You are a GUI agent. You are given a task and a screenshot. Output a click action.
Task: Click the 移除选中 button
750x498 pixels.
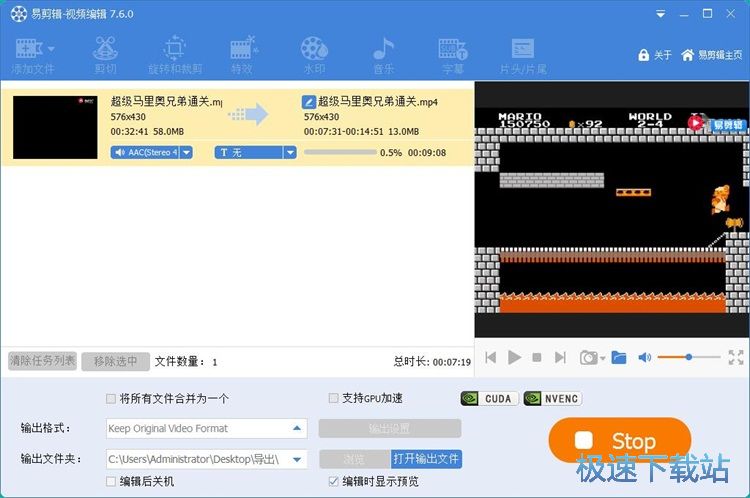[x=115, y=361]
